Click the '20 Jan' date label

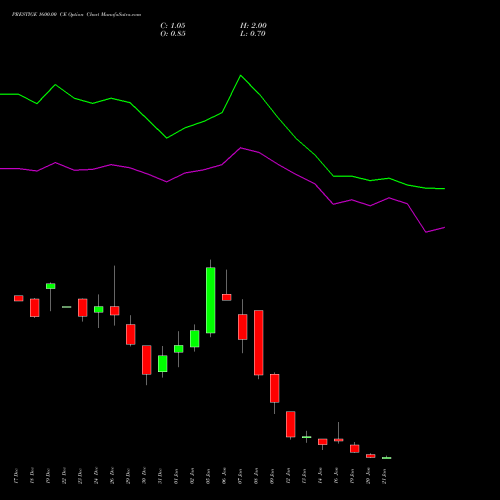pos(368,476)
